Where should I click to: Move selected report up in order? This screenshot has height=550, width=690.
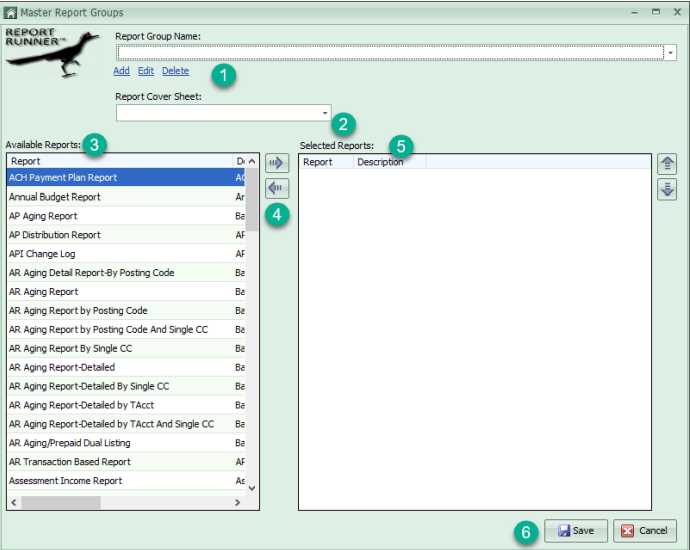pyautogui.click(x=667, y=164)
